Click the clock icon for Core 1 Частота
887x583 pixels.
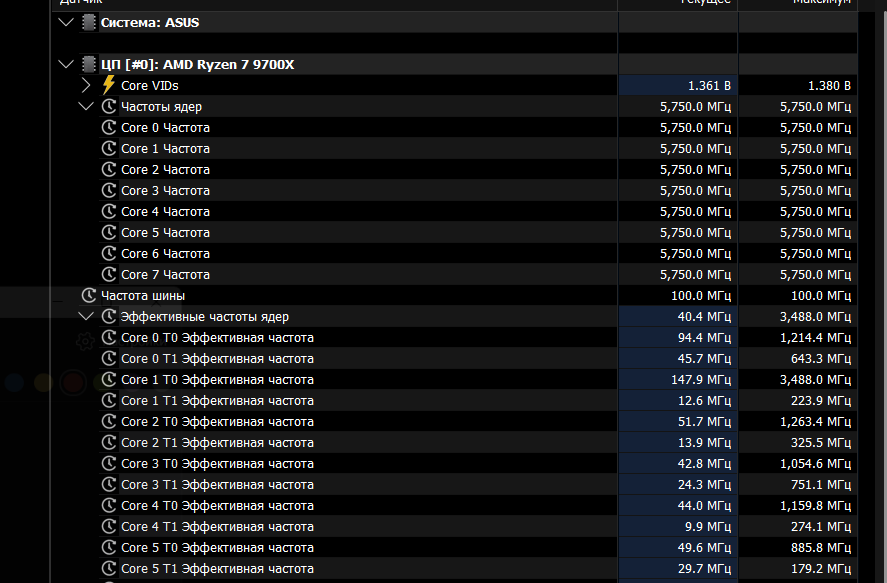click(x=109, y=148)
